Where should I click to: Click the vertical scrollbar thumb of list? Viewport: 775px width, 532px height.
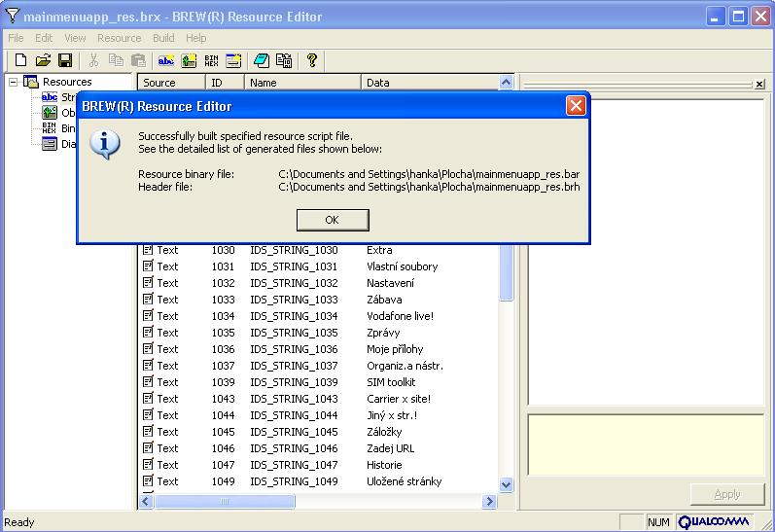point(506,272)
